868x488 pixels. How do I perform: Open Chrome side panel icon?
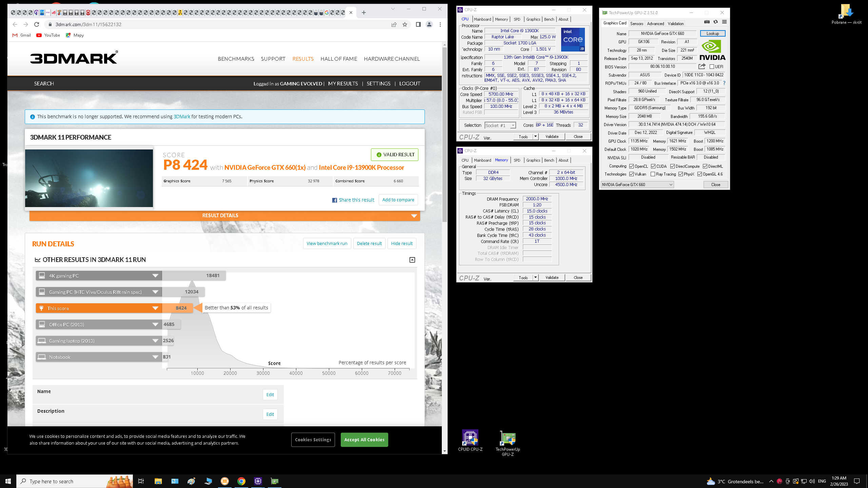(418, 24)
